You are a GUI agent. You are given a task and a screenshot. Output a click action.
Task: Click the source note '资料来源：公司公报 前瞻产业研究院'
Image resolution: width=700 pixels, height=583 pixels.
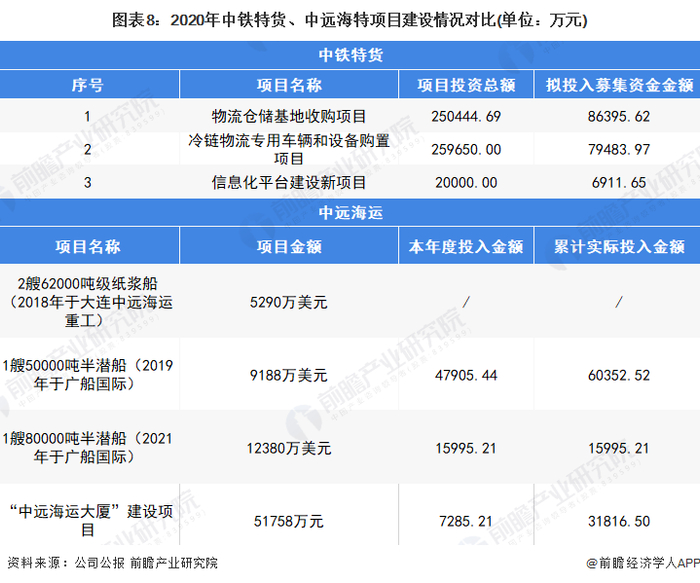coord(112,562)
